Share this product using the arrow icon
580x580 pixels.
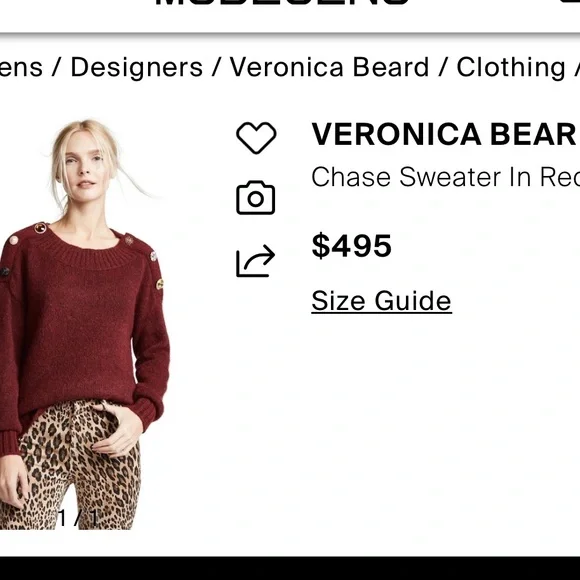(x=256, y=260)
